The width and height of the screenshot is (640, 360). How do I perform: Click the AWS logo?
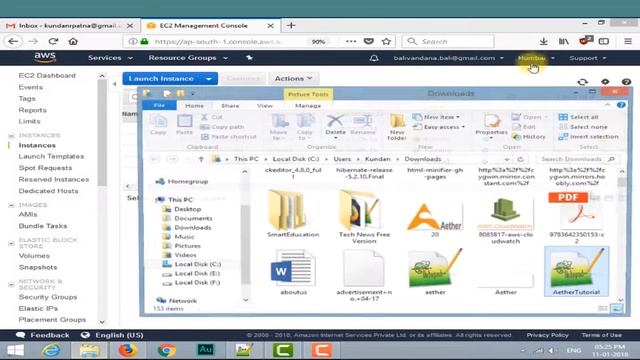(x=45, y=58)
